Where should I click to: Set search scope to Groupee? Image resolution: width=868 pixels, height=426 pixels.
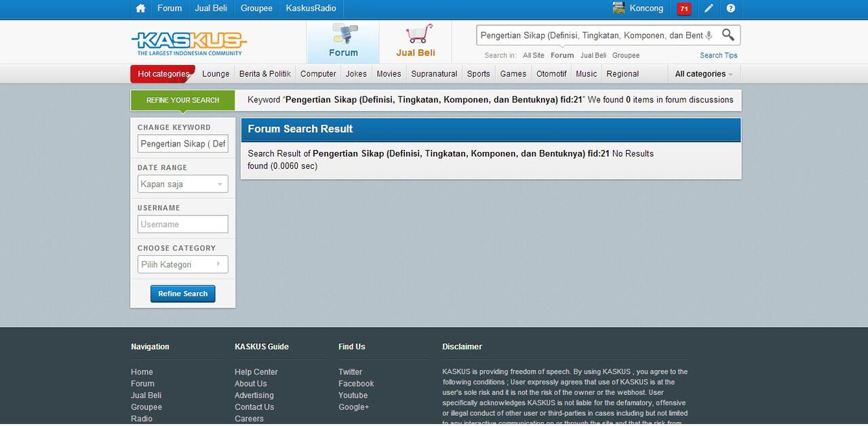[x=626, y=56]
